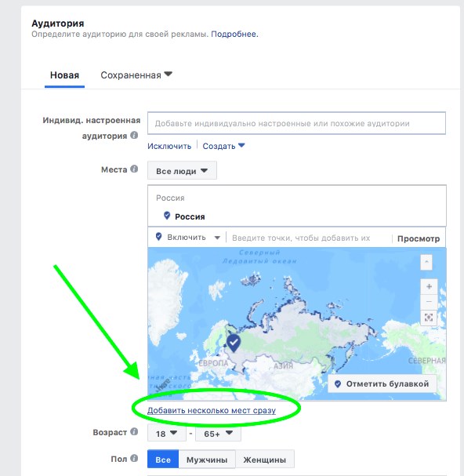Viewport: 464px width, 476px height.
Task: Click info icon next to Возраст
Action: (x=134, y=431)
